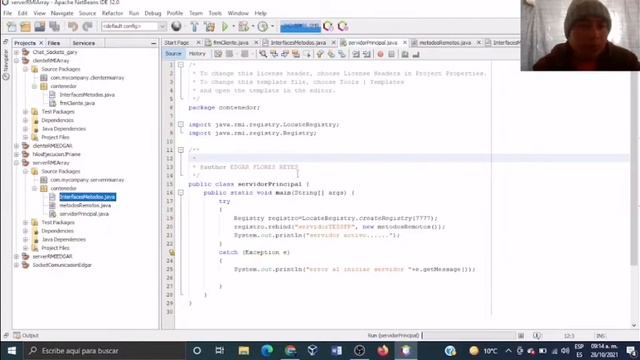Click the Undo toolbar icon
This screenshot has height=360, width=640.
tap(73, 27)
